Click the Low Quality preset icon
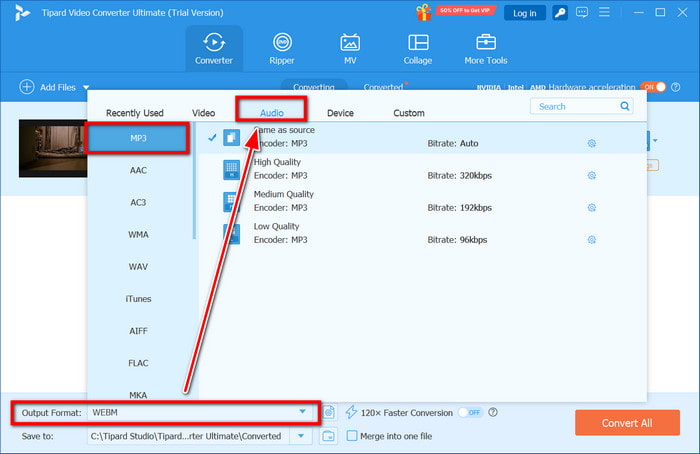The image size is (700, 454). click(x=231, y=234)
